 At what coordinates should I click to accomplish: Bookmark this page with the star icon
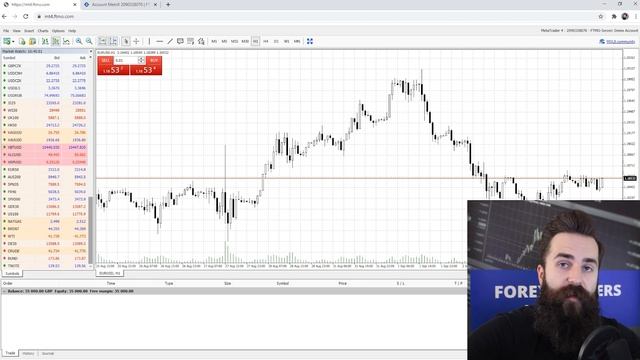pos(600,16)
